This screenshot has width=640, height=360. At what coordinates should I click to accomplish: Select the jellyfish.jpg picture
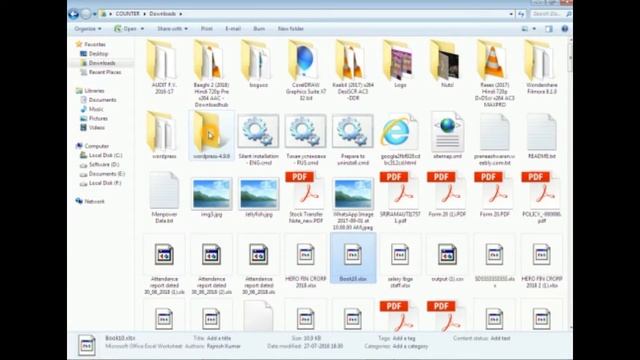coord(258,197)
